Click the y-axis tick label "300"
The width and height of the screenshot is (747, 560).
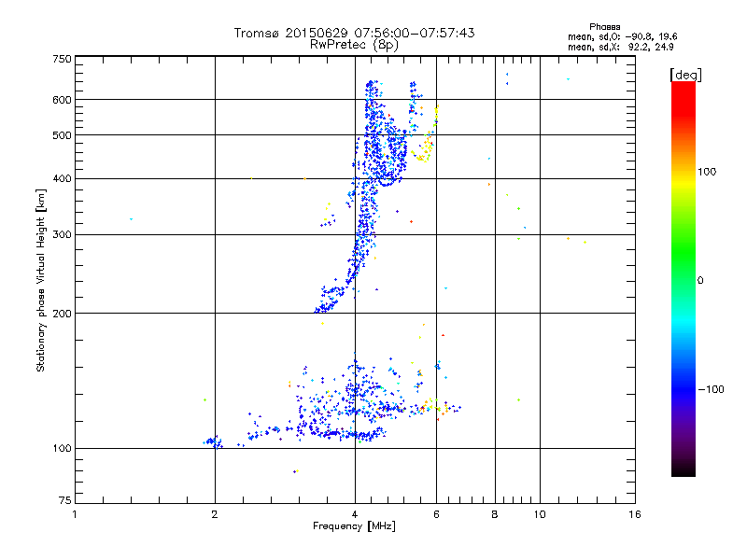(62, 234)
